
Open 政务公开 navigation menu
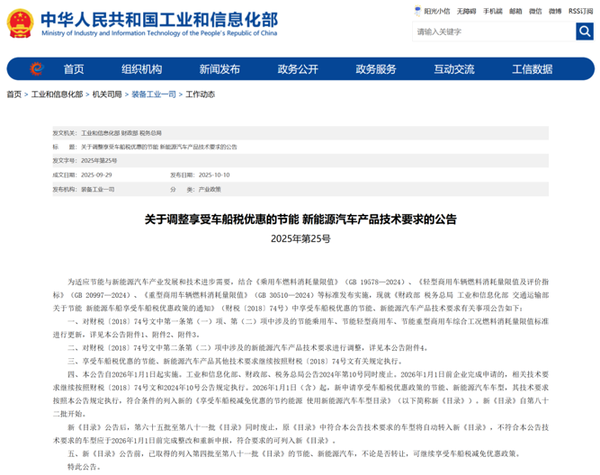(x=297, y=69)
